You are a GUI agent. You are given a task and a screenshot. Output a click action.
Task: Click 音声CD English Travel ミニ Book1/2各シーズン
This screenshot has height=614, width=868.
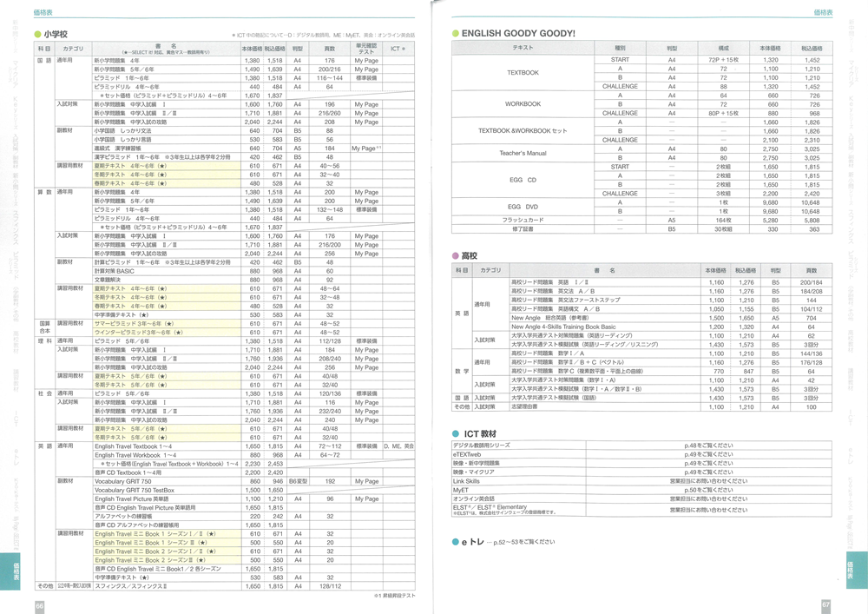tap(157, 569)
